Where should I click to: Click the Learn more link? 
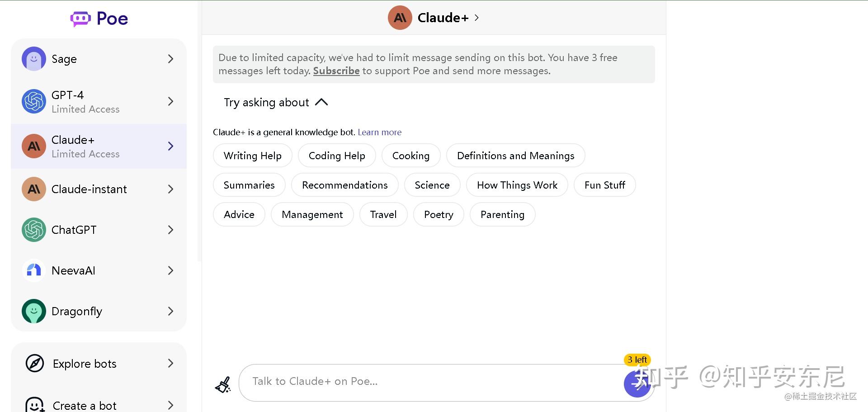click(x=379, y=132)
